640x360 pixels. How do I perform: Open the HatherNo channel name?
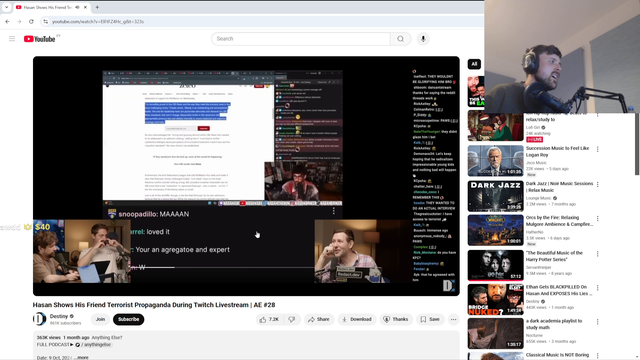pos(535,231)
